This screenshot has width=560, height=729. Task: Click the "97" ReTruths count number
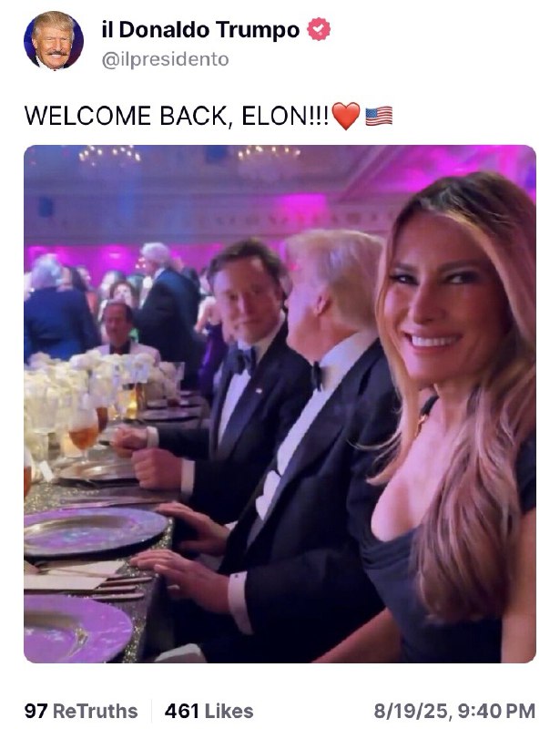tap(36, 711)
